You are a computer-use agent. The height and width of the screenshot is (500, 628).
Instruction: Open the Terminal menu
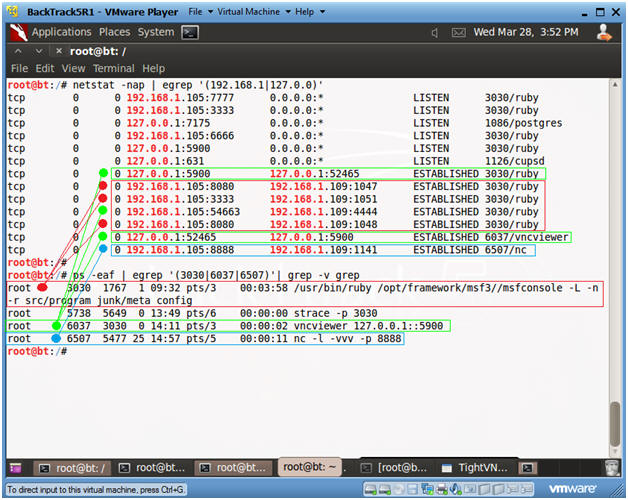114,69
